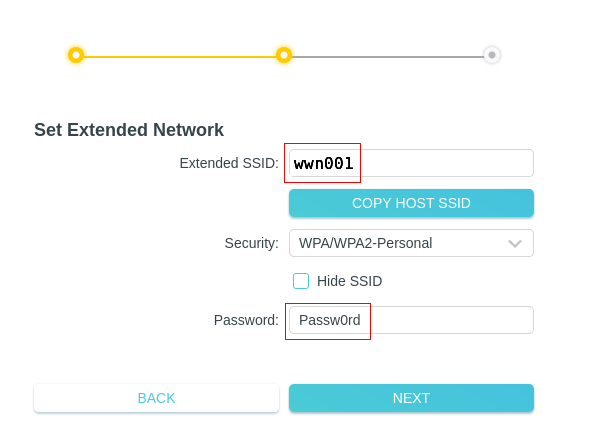Tick the Hide SSID checkbox
This screenshot has height=444, width=605.
click(301, 281)
